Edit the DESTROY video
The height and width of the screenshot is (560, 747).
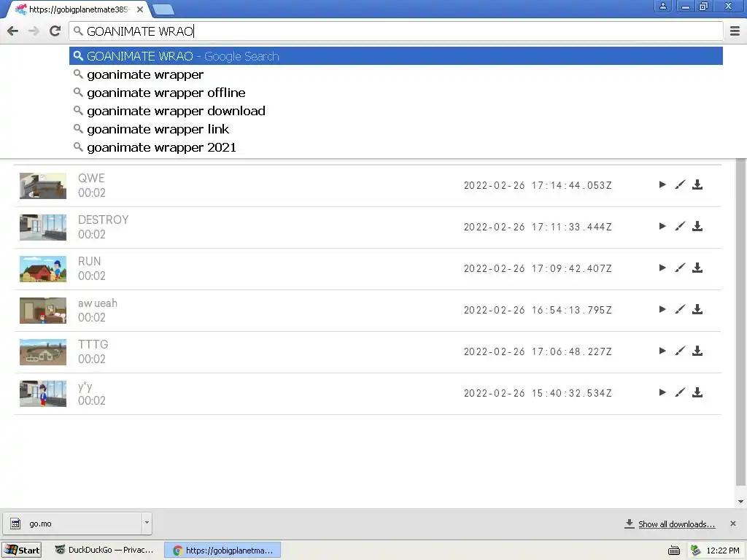[x=680, y=226]
